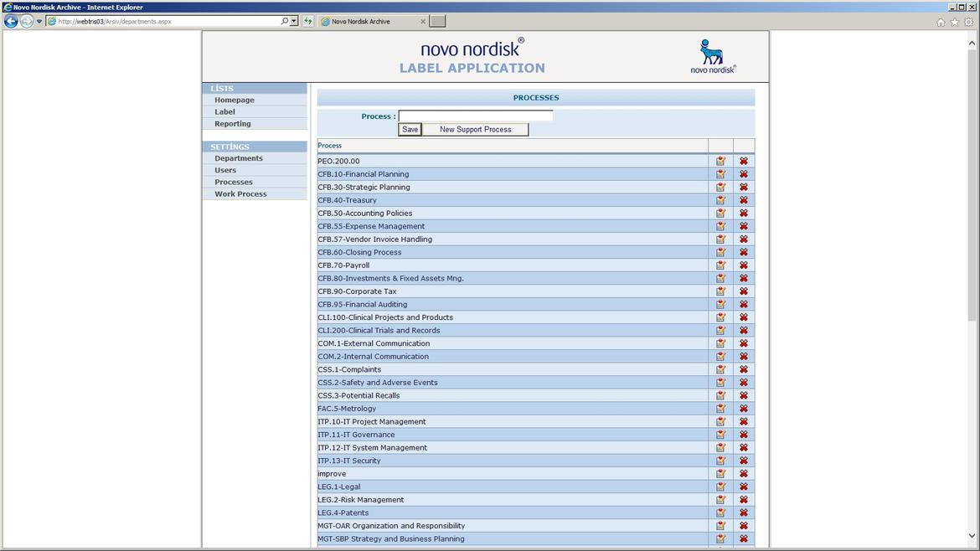
Task: Open Departments under Settings
Action: coord(239,158)
